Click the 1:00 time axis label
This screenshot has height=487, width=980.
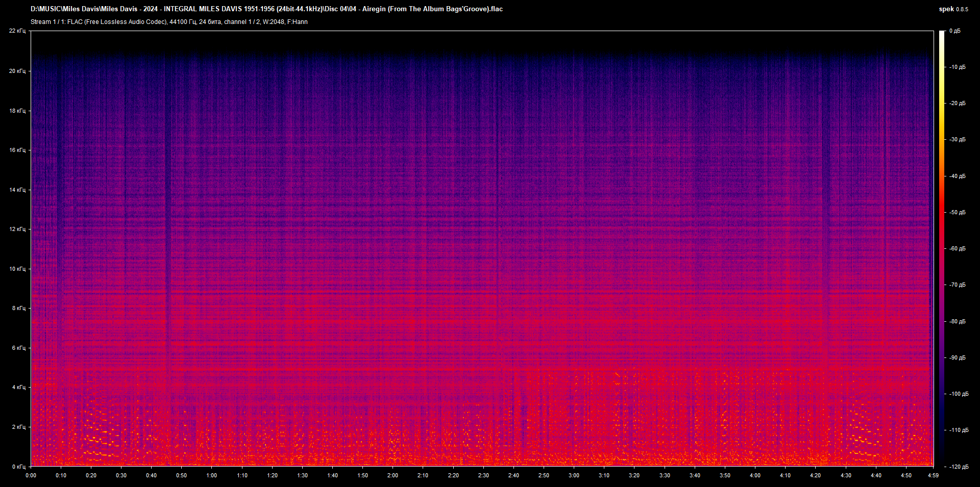211,475
